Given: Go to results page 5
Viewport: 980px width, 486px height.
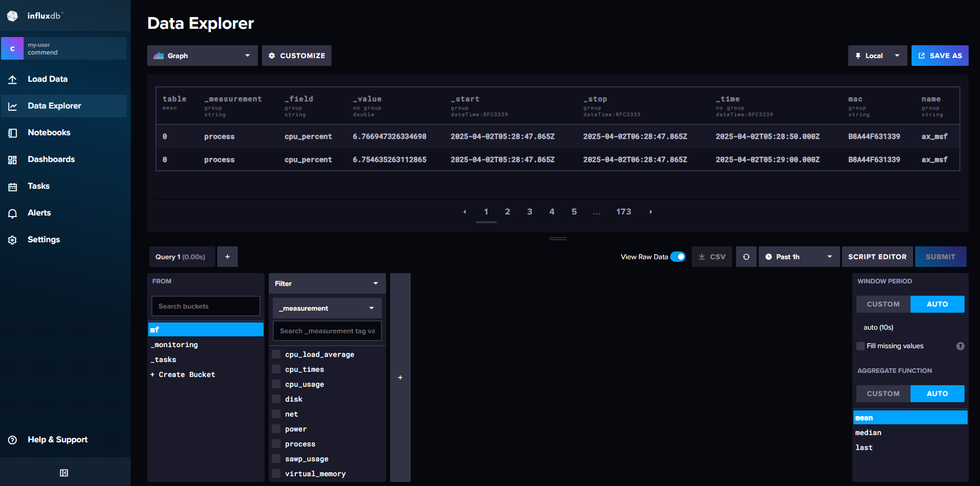Looking at the screenshot, I should (x=574, y=212).
